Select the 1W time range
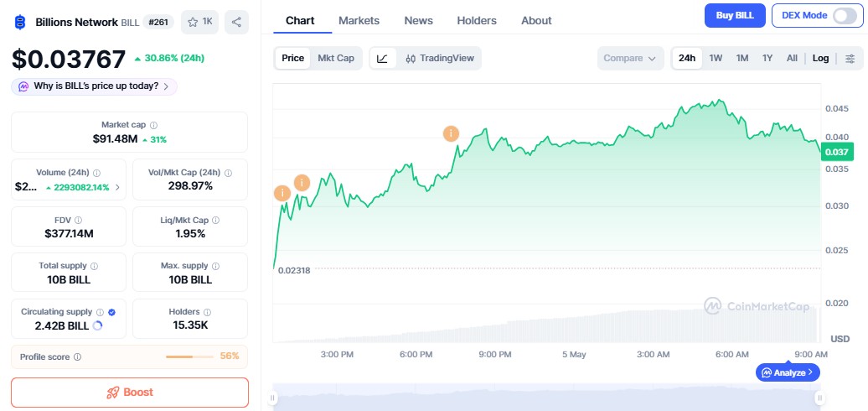This screenshot has height=411, width=868. point(716,58)
